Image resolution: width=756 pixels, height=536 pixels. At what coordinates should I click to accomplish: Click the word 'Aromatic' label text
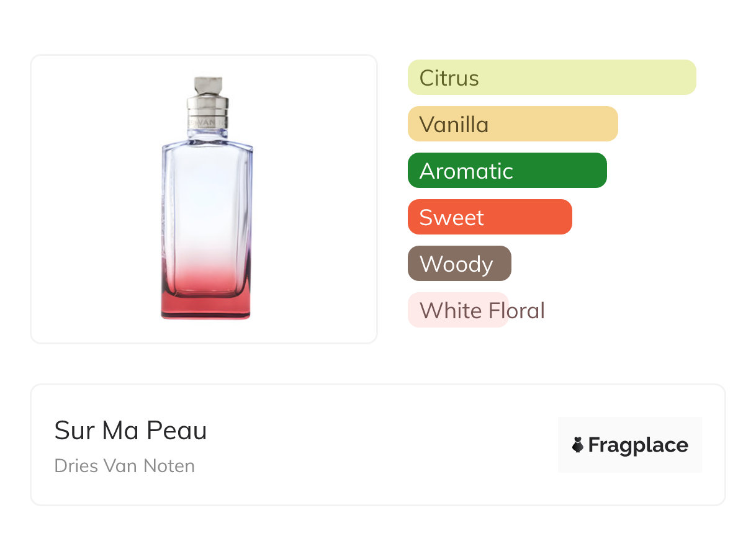(x=466, y=171)
